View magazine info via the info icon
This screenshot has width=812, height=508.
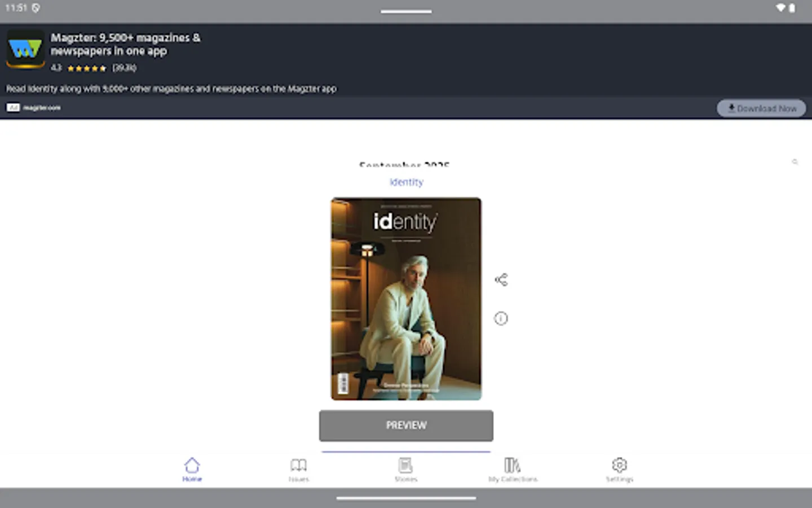[501, 318]
